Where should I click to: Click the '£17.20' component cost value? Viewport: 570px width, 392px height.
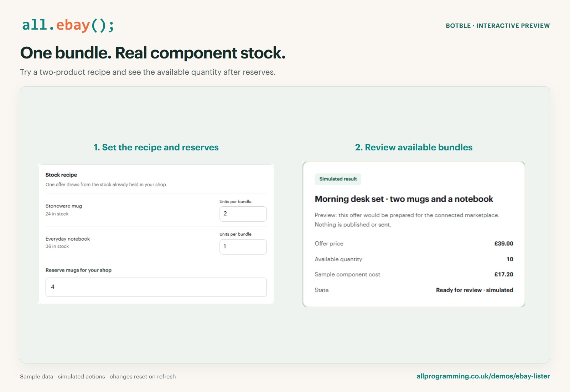(x=504, y=274)
